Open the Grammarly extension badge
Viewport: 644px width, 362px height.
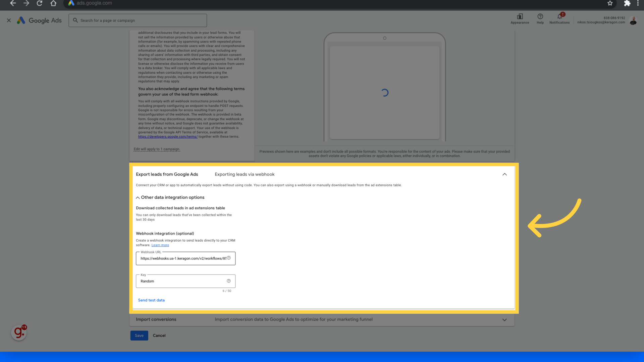coord(19,333)
